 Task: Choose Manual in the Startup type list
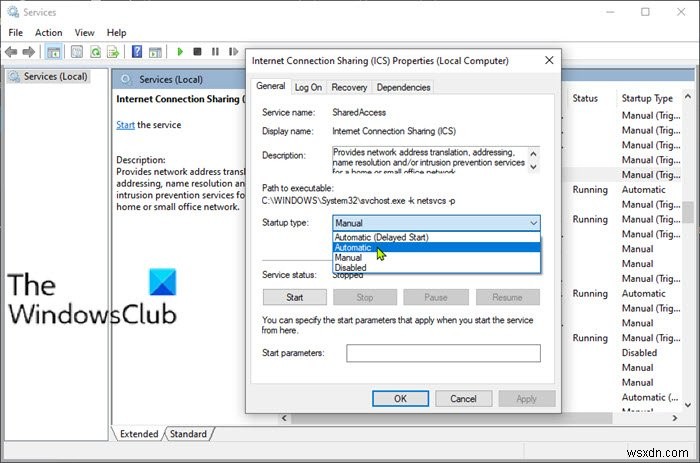437,258
